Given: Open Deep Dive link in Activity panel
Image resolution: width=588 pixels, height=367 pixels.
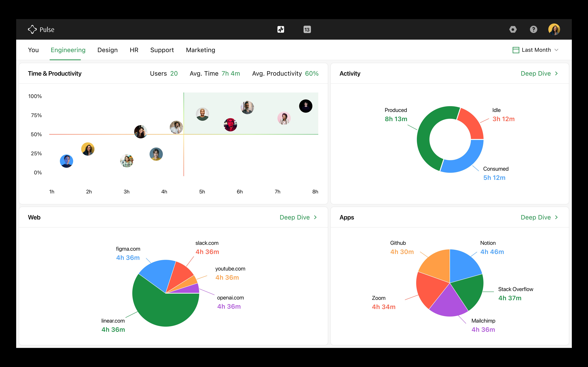Looking at the screenshot, I should pos(536,74).
